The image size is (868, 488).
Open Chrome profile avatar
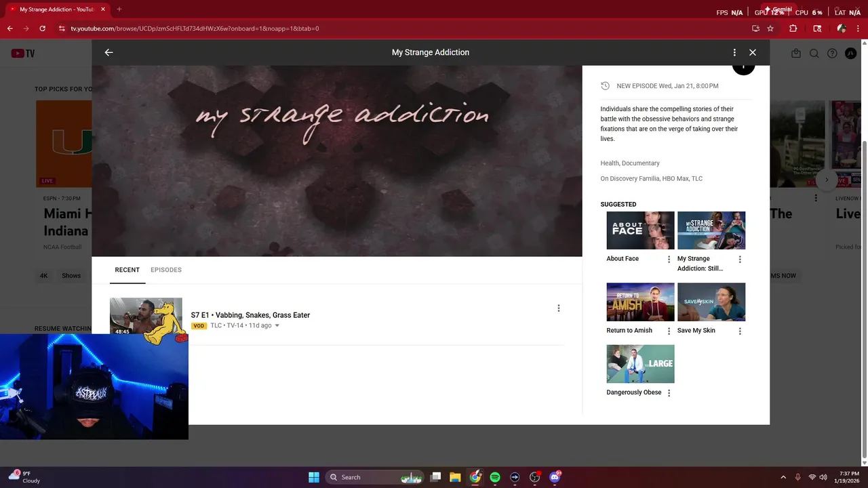[x=842, y=28]
